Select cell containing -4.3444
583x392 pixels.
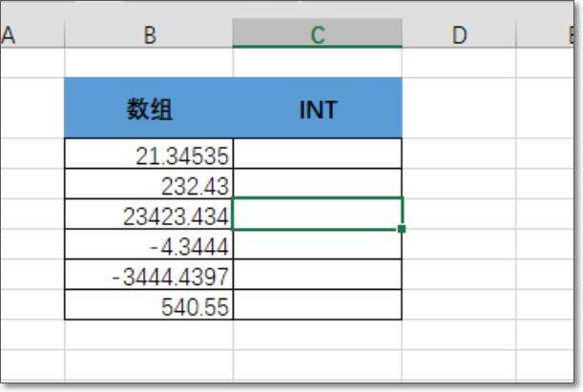click(x=149, y=244)
